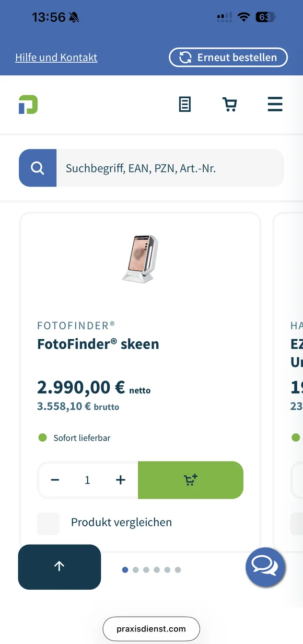Increase quantity with the plus stepper
The height and width of the screenshot is (644, 303).
[120, 480]
